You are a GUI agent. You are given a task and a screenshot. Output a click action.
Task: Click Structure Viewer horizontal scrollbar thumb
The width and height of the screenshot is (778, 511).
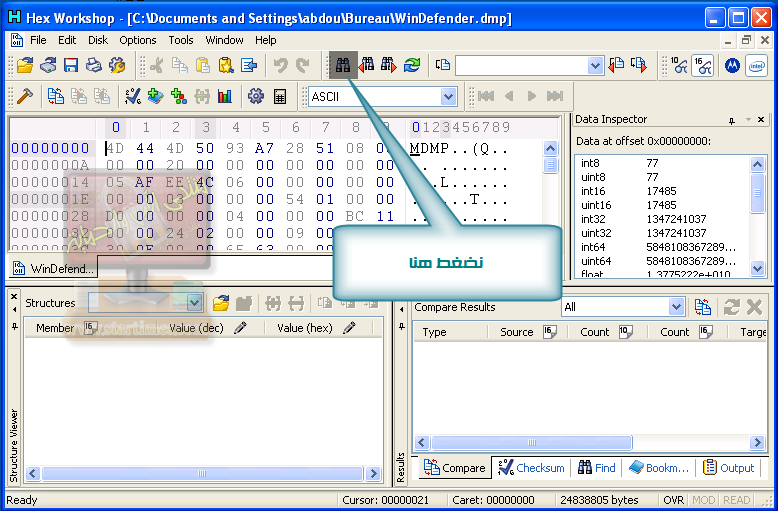(201, 473)
